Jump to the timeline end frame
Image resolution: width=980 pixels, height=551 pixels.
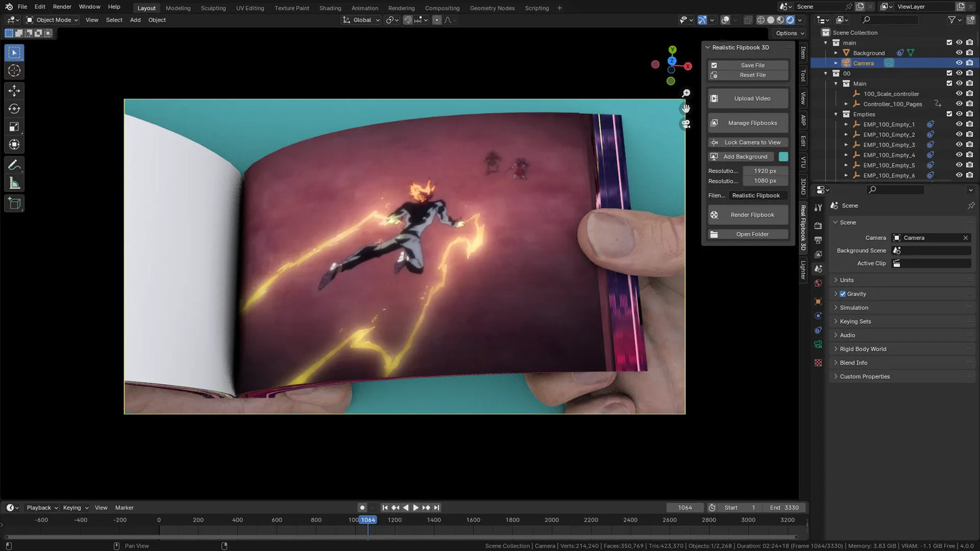[x=437, y=508]
